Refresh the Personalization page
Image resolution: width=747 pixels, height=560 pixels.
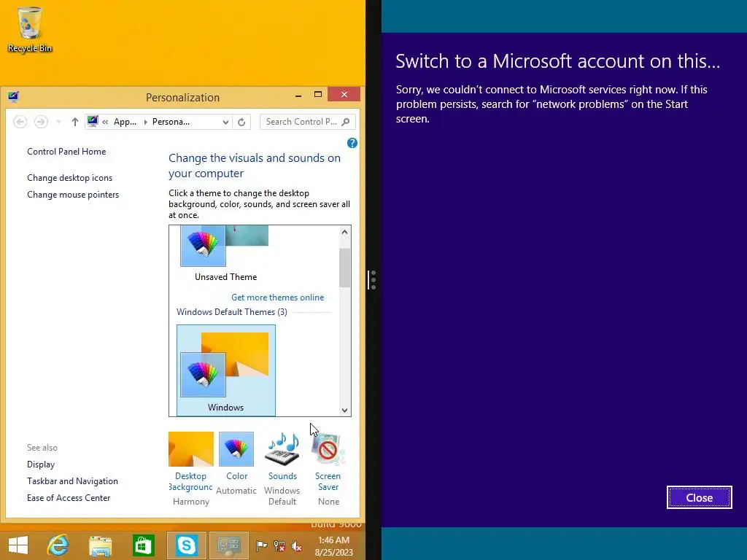pos(241,122)
